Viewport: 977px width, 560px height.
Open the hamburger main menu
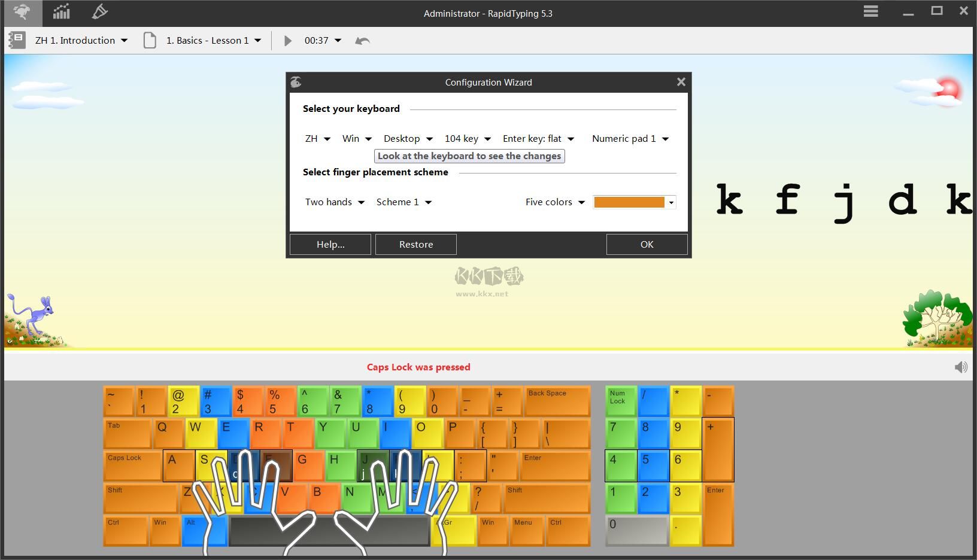pyautogui.click(x=870, y=12)
